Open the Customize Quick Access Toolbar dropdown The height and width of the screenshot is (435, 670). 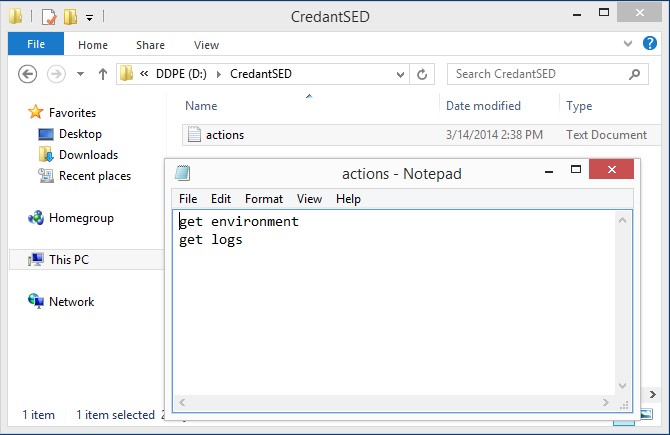(89, 17)
